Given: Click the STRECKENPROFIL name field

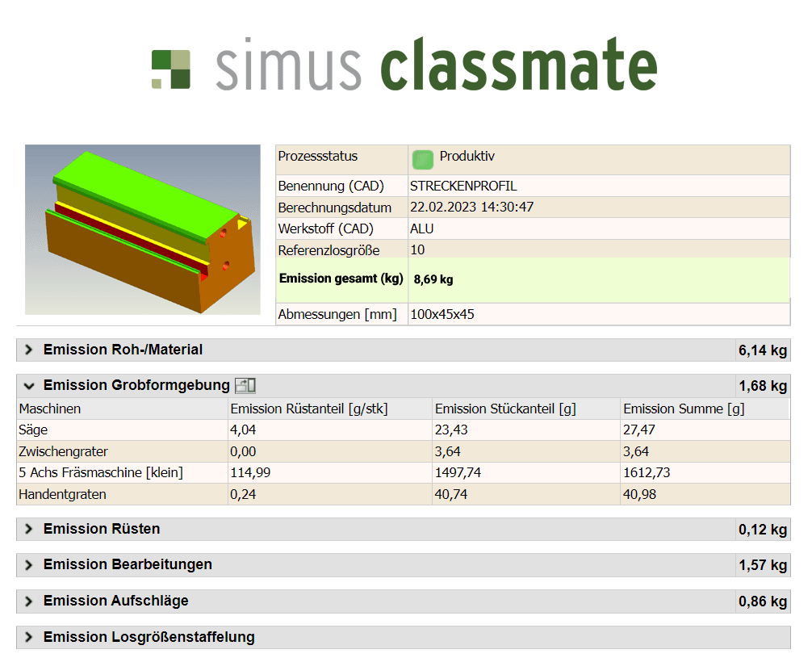Looking at the screenshot, I should (x=463, y=186).
